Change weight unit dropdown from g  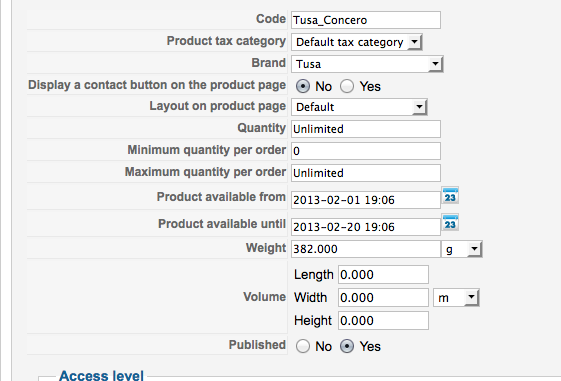pyautogui.click(x=462, y=249)
